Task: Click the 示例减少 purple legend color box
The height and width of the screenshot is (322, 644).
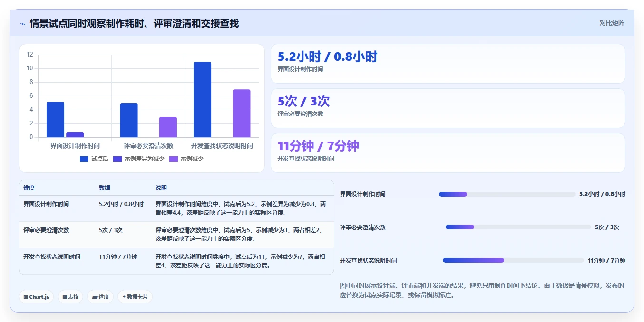Action: tap(174, 159)
